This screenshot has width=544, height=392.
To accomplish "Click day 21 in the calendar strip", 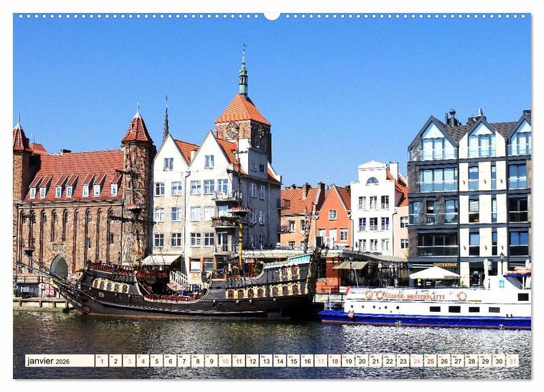I will coord(376,361).
